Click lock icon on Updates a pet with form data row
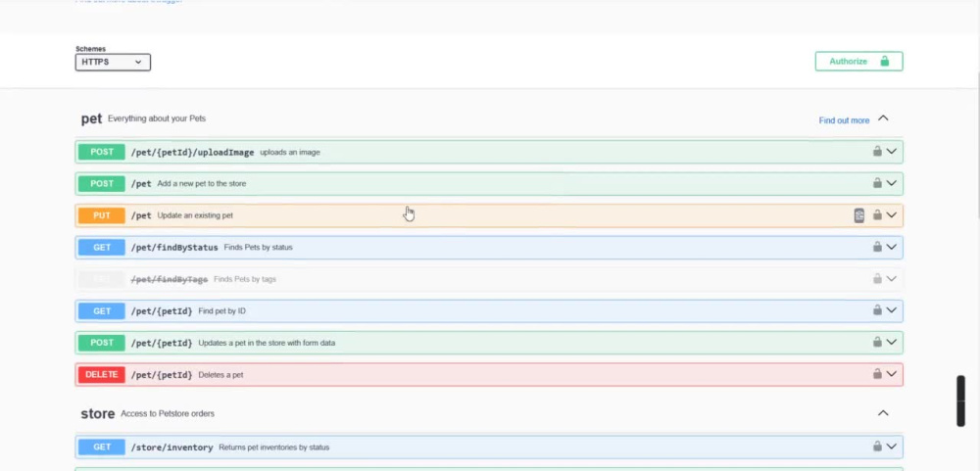 [x=877, y=342]
